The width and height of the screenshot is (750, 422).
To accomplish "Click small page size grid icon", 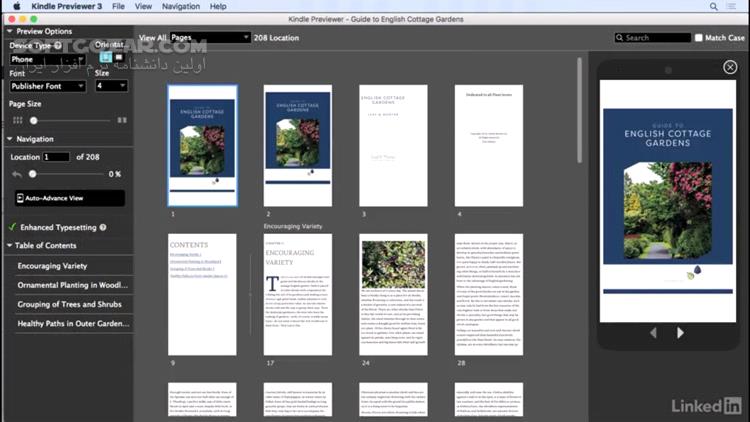I will pyautogui.click(x=18, y=120).
